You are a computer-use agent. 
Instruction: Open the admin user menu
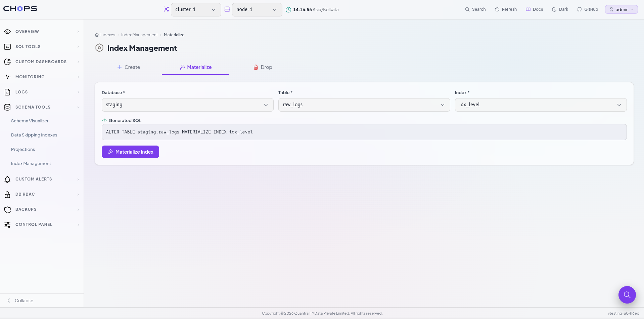click(x=621, y=9)
